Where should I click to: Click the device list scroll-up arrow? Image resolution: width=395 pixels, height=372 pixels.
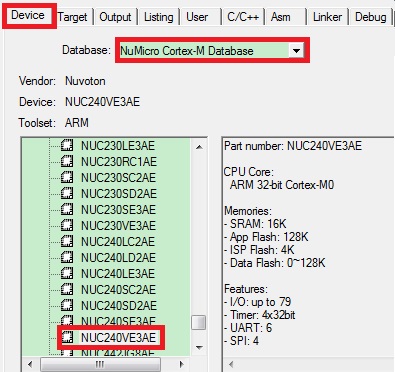199,147
